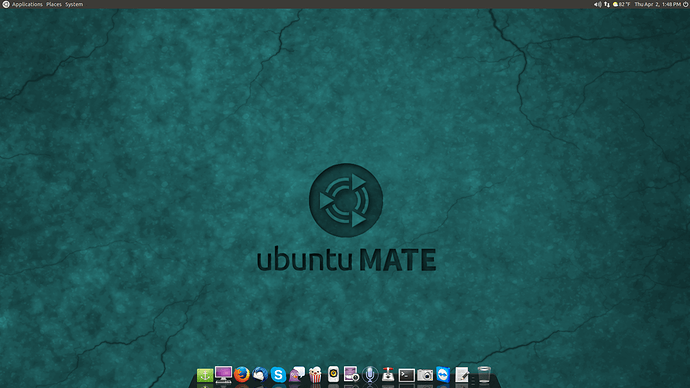
Task: Open the volume control in the panel
Action: (x=597, y=4)
